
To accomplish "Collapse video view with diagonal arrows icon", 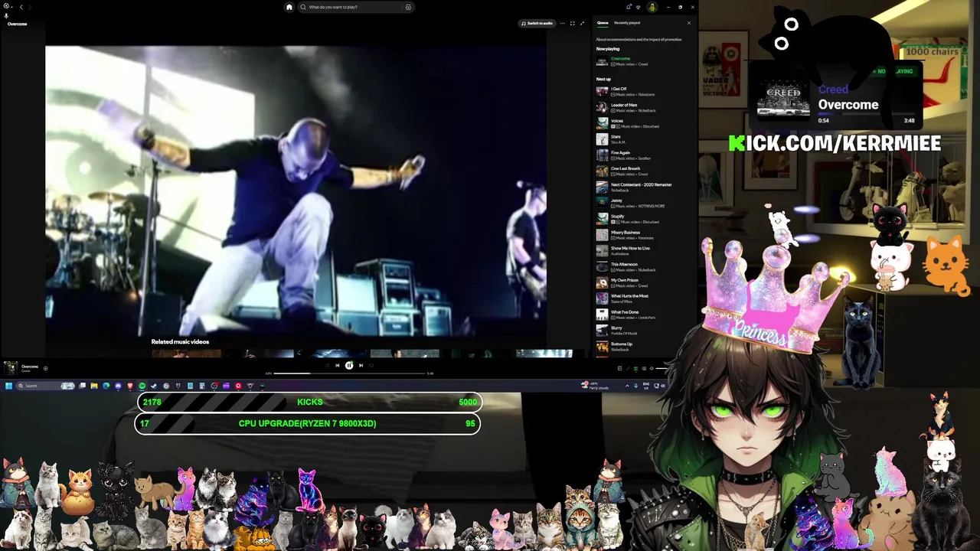I will [x=582, y=23].
